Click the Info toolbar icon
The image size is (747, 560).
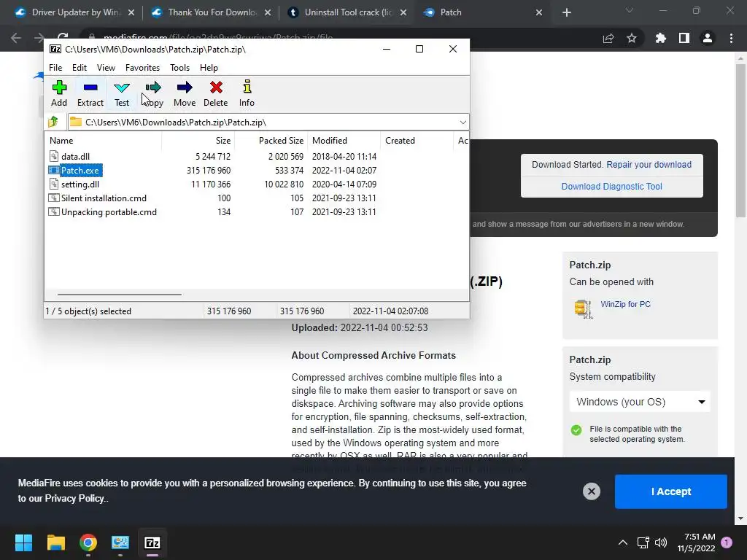[x=247, y=87]
